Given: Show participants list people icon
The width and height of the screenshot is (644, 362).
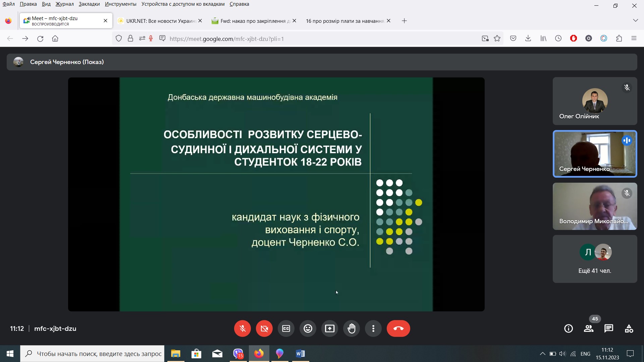Looking at the screenshot, I should click(x=589, y=328).
